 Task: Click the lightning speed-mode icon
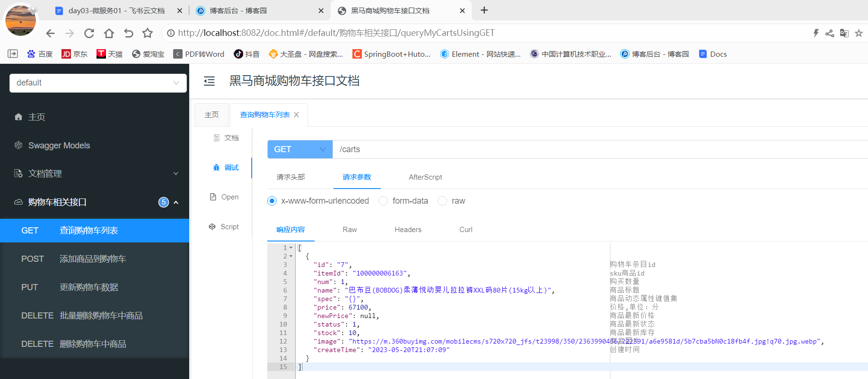point(816,33)
